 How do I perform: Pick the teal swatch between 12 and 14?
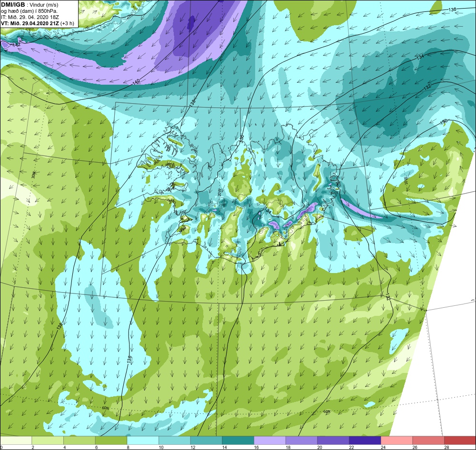(206, 440)
